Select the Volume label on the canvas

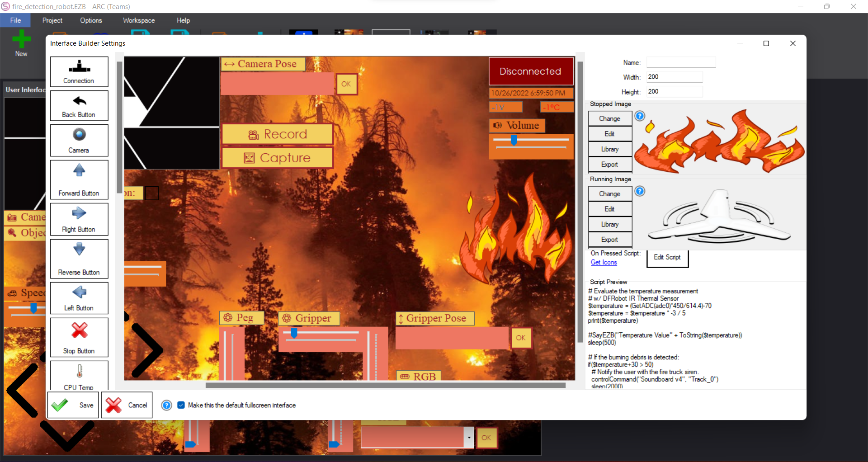point(517,125)
